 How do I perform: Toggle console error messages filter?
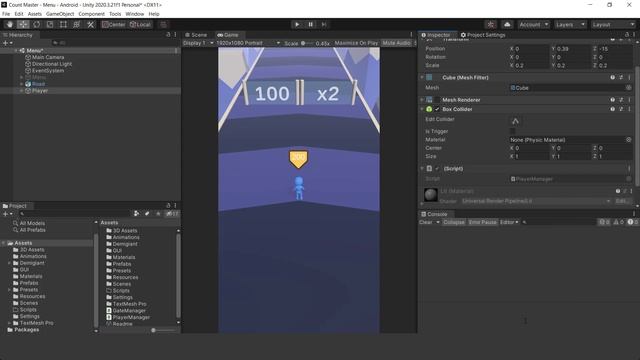[x=633, y=222]
